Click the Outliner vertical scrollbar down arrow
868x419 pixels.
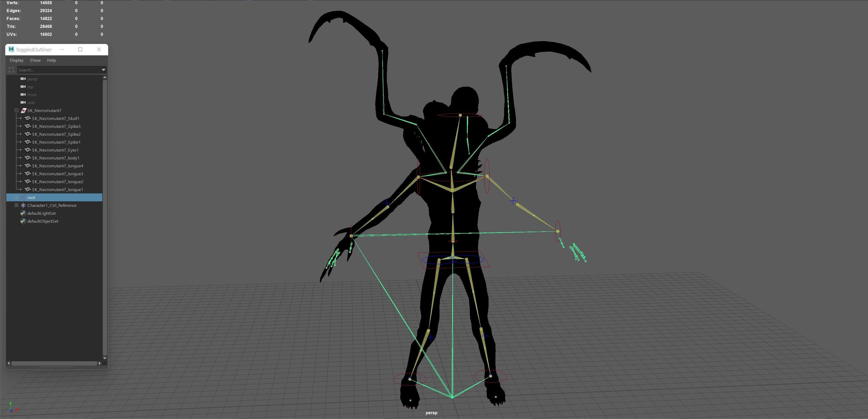pos(105,358)
